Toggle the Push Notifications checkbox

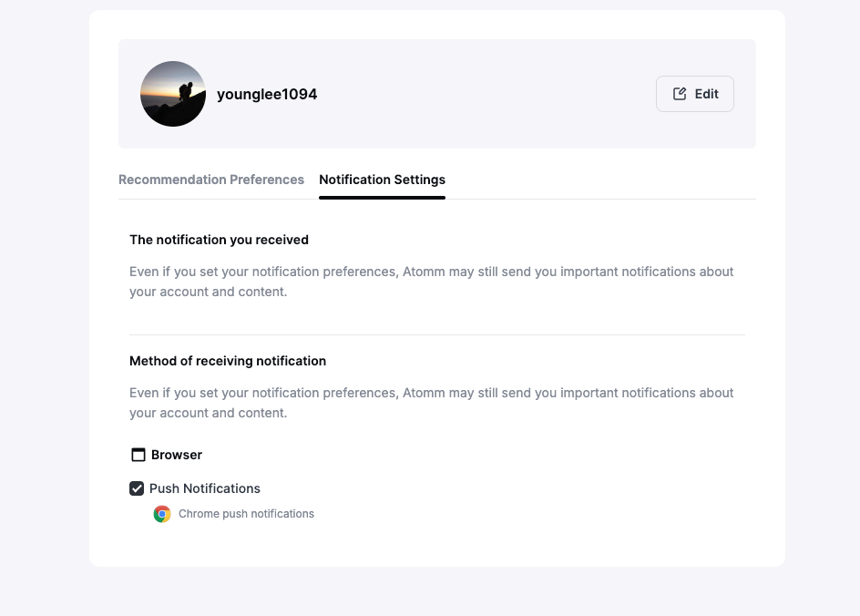pyautogui.click(x=137, y=488)
